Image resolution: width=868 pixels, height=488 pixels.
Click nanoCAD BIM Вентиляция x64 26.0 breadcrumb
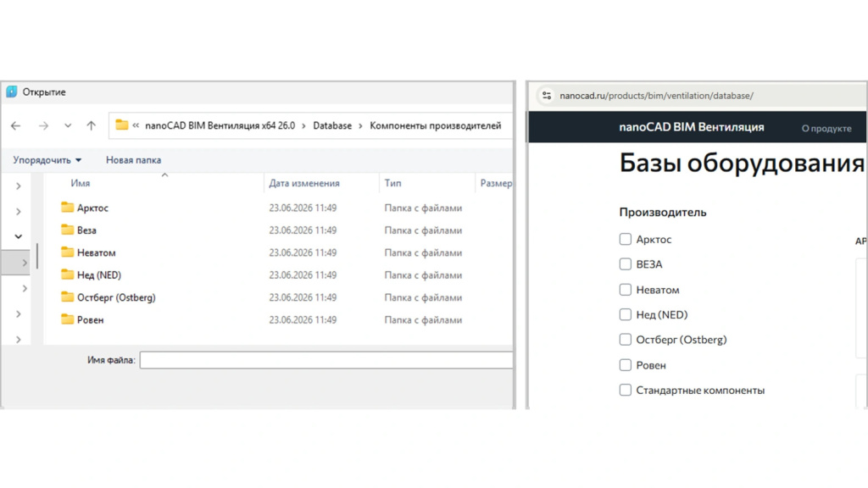point(220,125)
